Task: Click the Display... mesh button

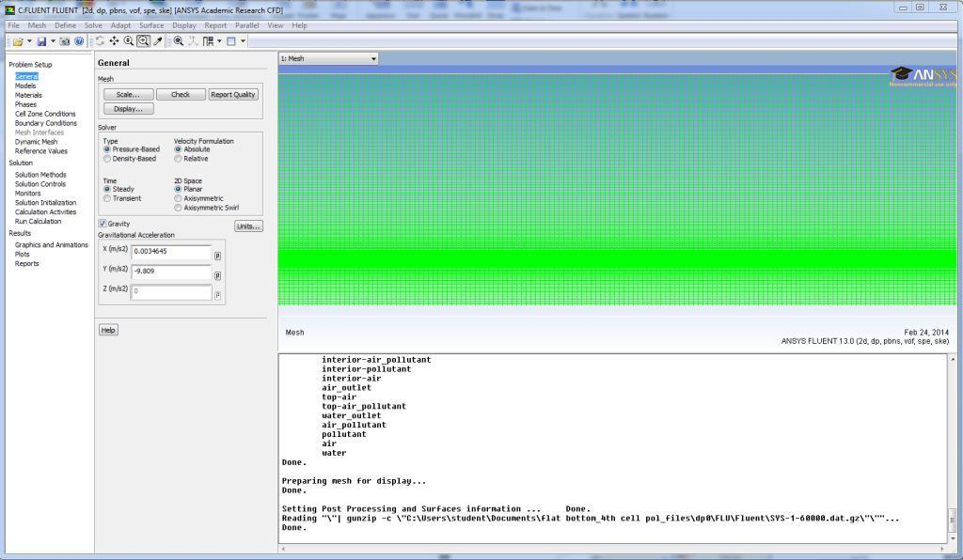Action: (128, 109)
